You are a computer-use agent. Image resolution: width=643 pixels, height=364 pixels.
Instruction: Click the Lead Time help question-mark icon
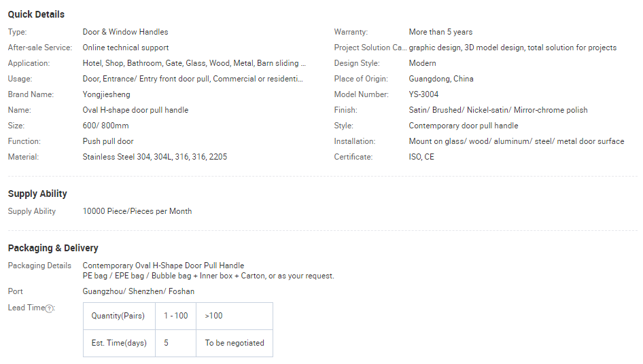tap(49, 308)
